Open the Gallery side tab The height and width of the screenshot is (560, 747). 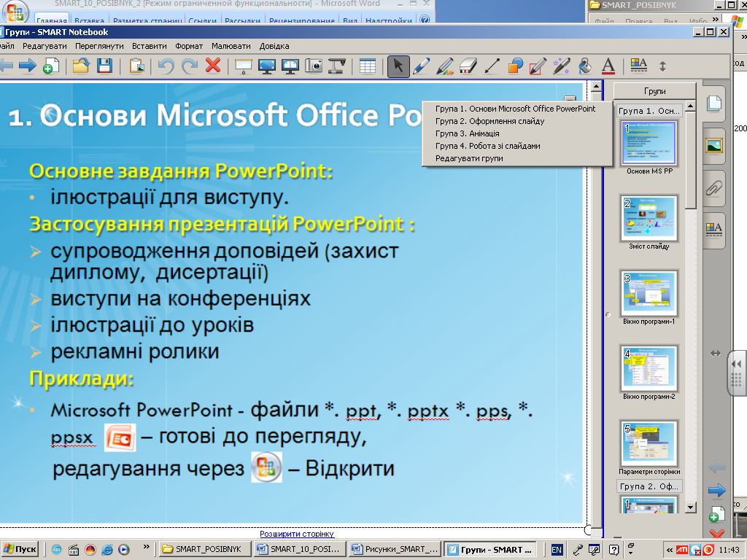point(714,145)
